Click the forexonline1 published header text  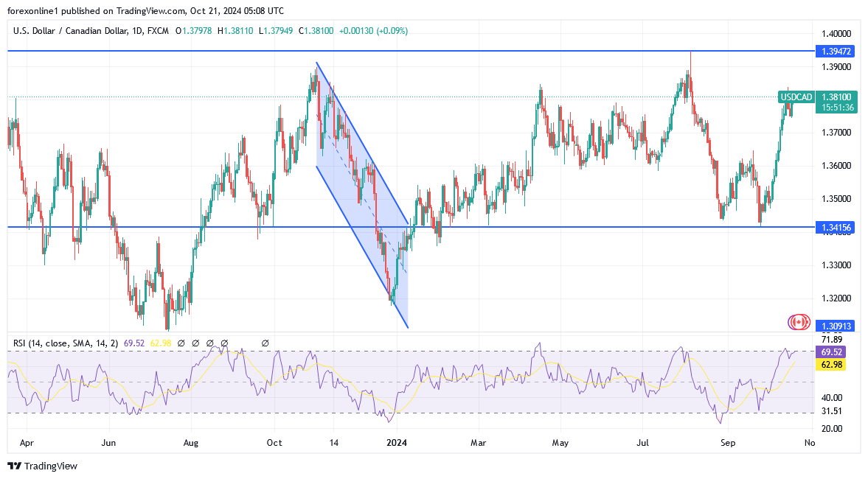(145, 10)
